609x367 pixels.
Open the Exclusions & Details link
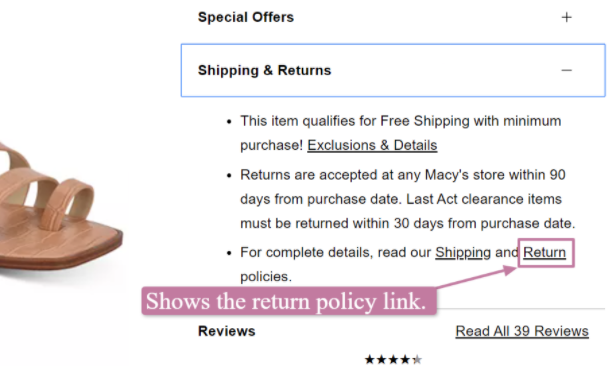pyautogui.click(x=372, y=145)
